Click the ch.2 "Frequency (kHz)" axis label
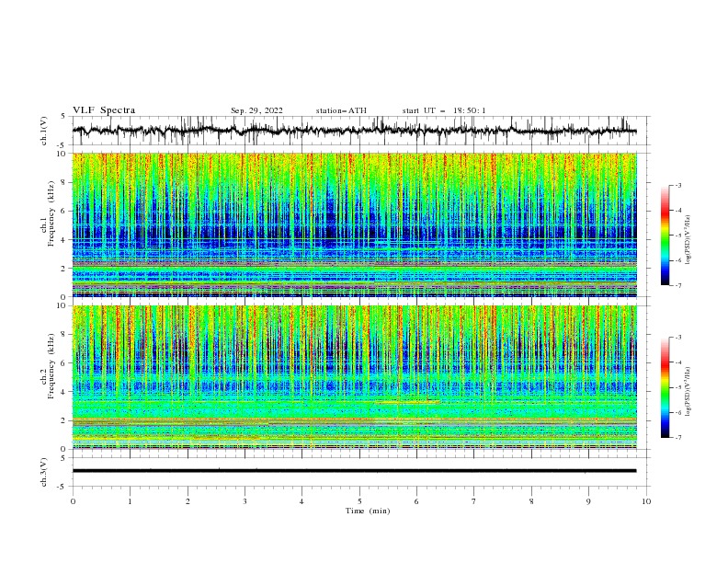Screen dimensions: 728x563 pyautogui.click(x=51, y=366)
